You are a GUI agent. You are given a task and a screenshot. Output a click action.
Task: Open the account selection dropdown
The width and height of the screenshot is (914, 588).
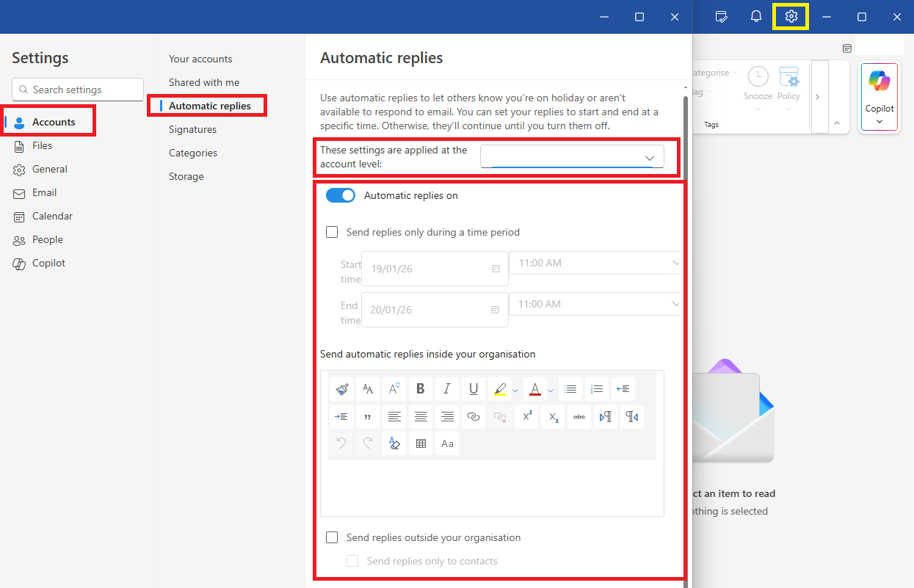573,158
